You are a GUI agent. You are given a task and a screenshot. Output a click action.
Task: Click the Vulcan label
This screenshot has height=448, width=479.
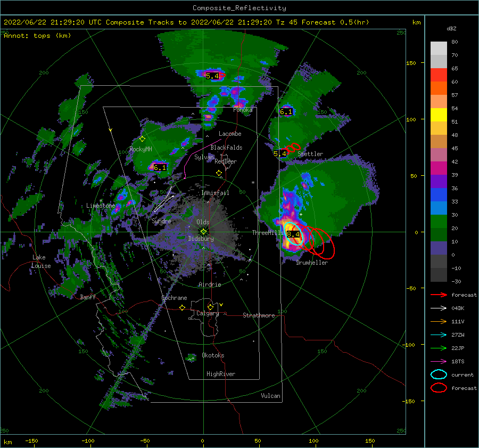pos(271,396)
